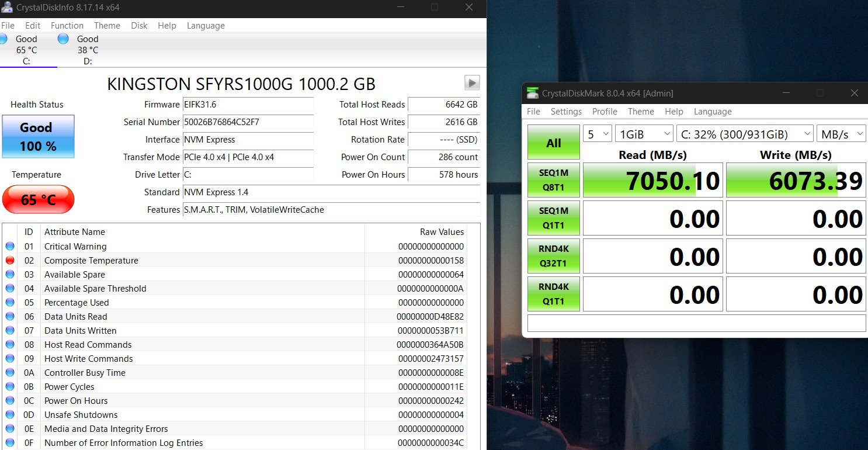The width and height of the screenshot is (868, 450).
Task: Select the status orb for drive C:
Action: (4, 39)
